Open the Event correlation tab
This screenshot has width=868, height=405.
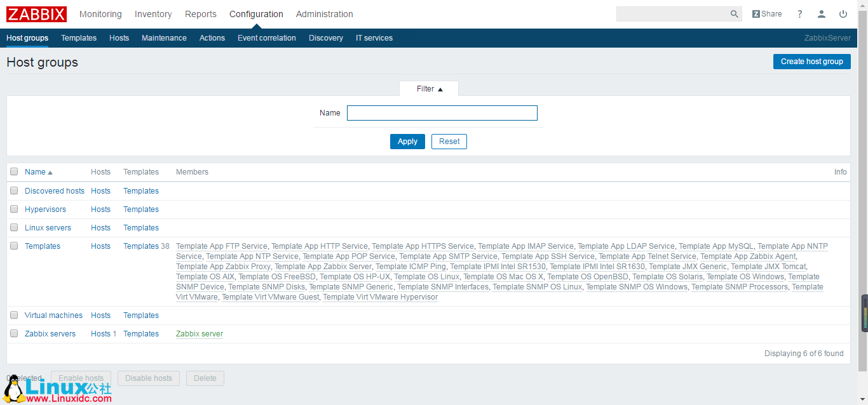coord(266,37)
